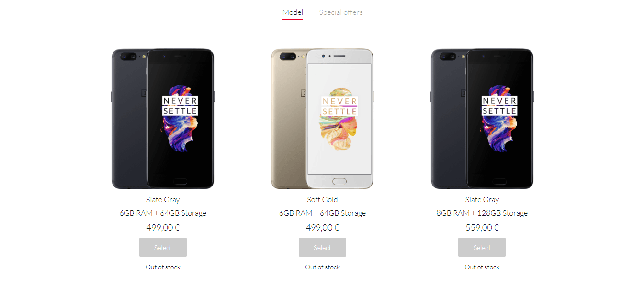
Task: Select the Soft Gold 6GB RAM phone
Action: (322, 247)
